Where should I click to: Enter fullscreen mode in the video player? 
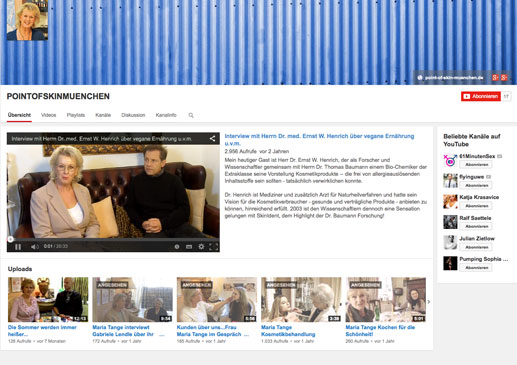tap(213, 247)
